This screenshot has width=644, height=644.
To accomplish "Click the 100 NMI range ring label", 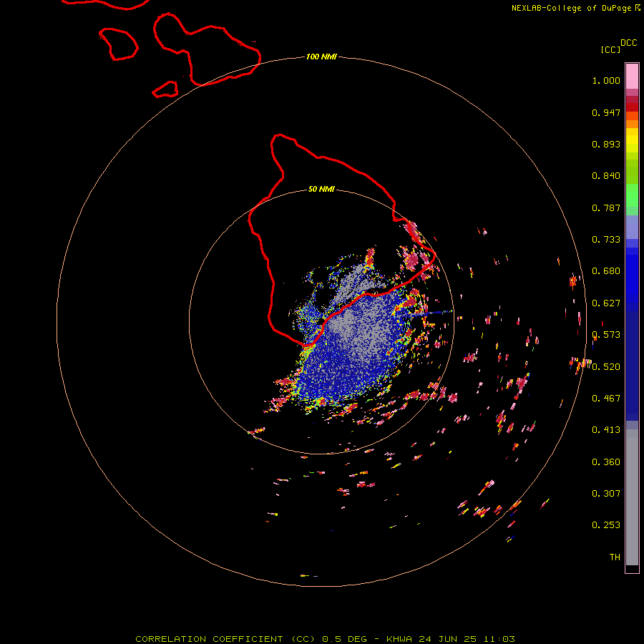I will 321,57.
